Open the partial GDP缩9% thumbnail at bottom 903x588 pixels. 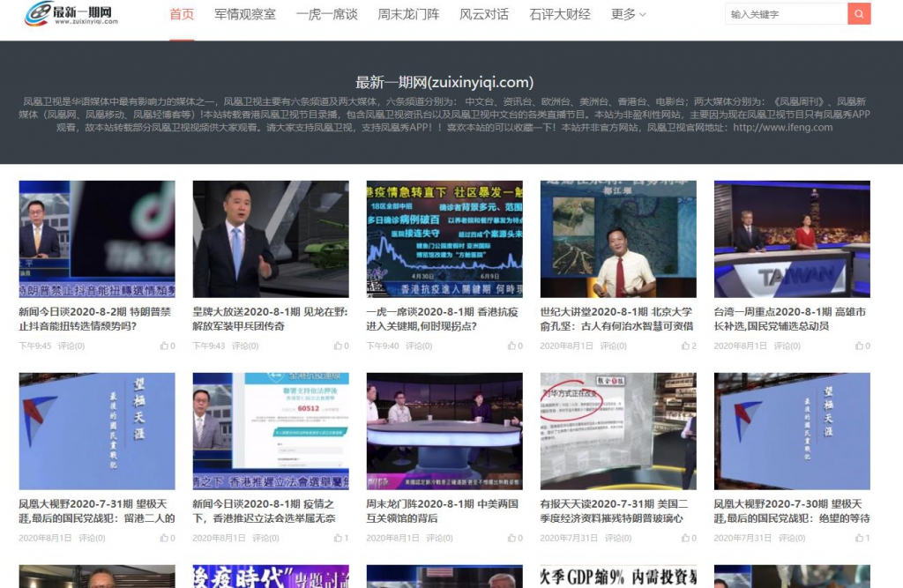coord(618,577)
